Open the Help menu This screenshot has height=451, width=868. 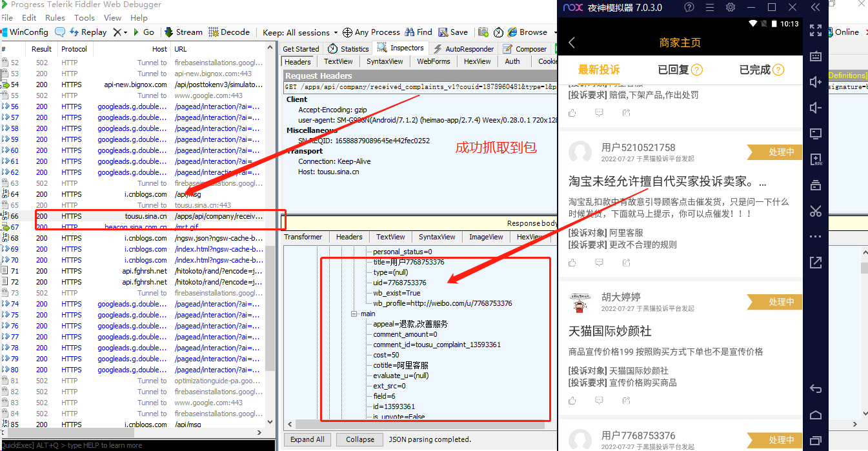139,17
